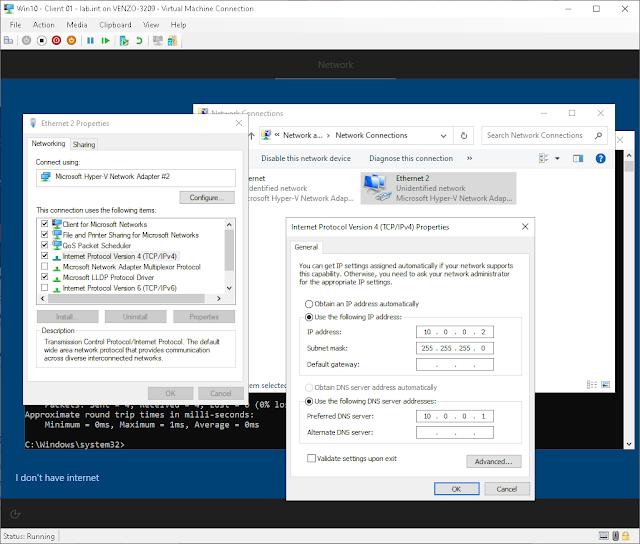Uncheck File and Printer Sharing for Microsoft Networks
The height and width of the screenshot is (544, 640).
(x=44, y=234)
